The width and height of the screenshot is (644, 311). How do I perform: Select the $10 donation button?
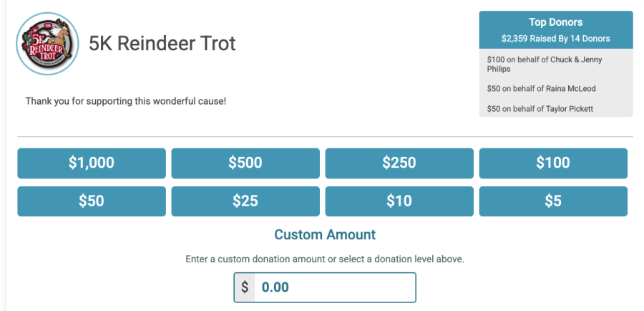tap(399, 201)
